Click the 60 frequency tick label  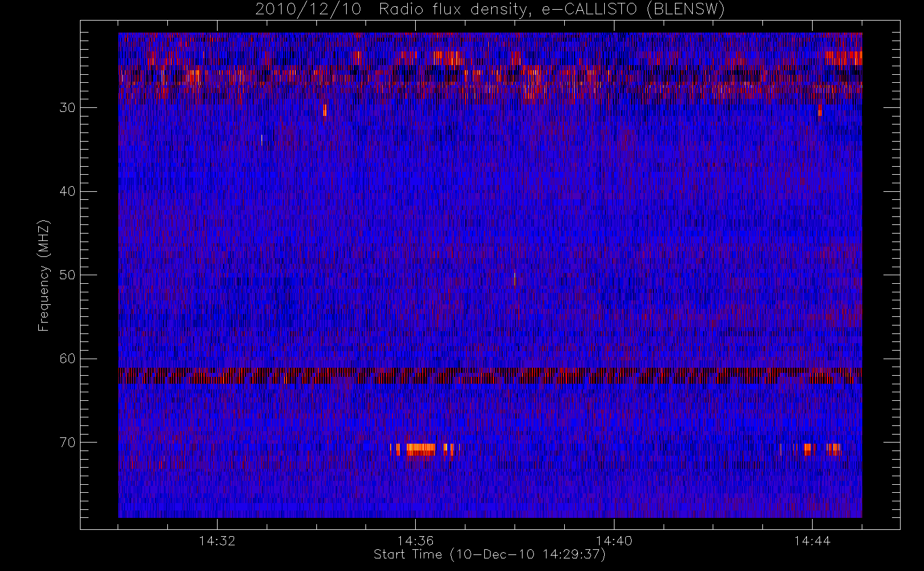pyautogui.click(x=67, y=359)
